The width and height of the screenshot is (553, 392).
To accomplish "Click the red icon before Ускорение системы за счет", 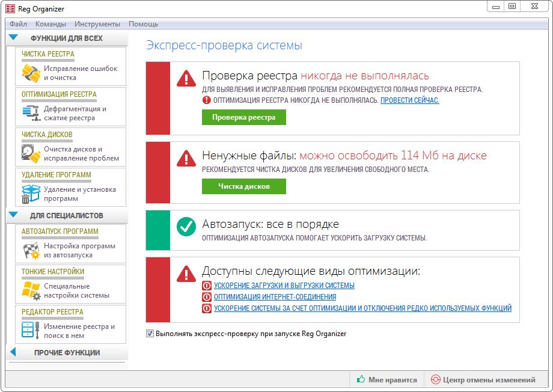I will click(x=206, y=308).
